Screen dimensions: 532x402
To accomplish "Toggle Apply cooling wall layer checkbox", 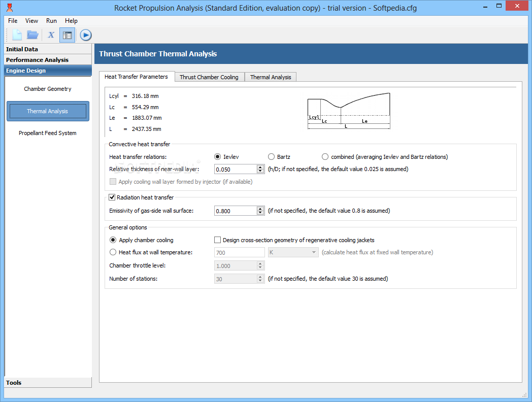I will (x=113, y=182).
